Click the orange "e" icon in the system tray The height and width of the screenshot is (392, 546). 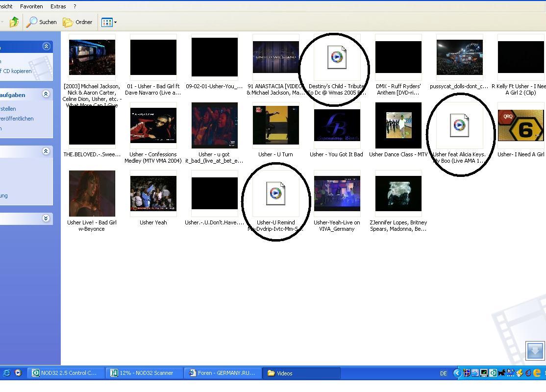tap(537, 373)
